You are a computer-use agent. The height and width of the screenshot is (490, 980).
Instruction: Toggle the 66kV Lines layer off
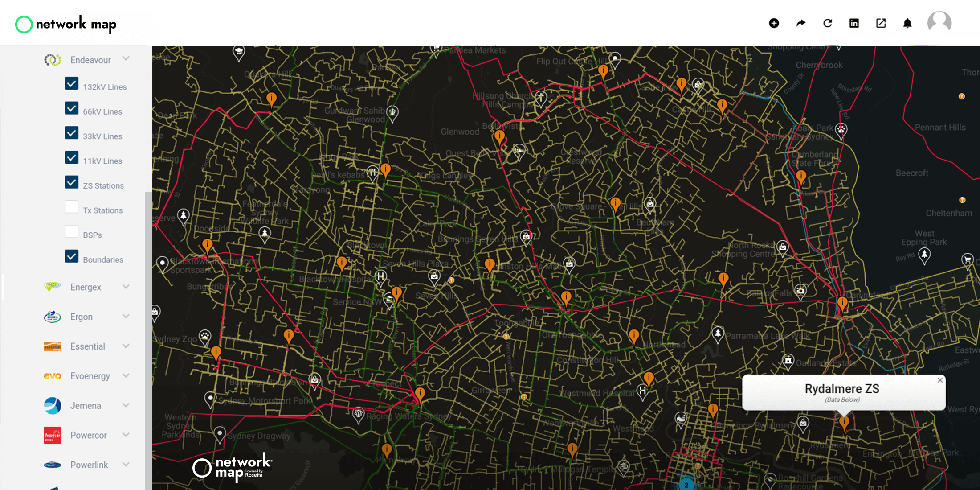pyautogui.click(x=72, y=108)
